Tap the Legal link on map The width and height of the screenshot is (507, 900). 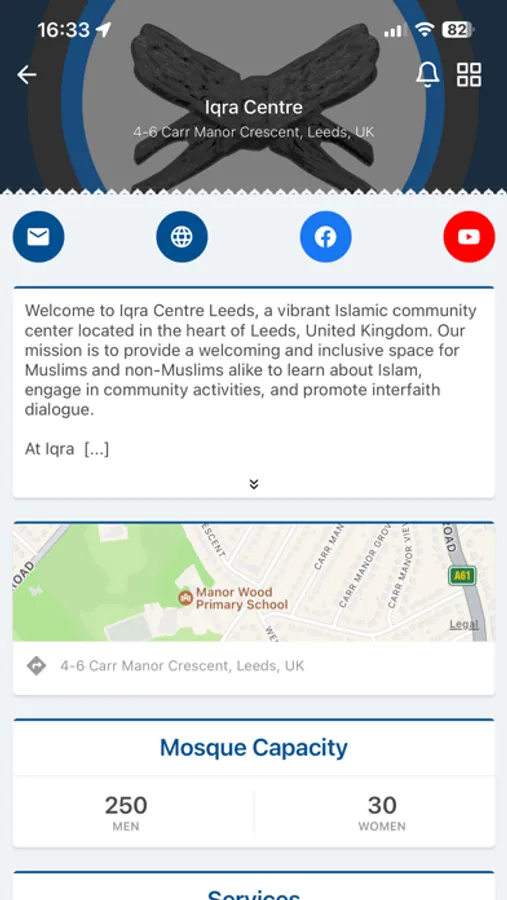click(464, 624)
